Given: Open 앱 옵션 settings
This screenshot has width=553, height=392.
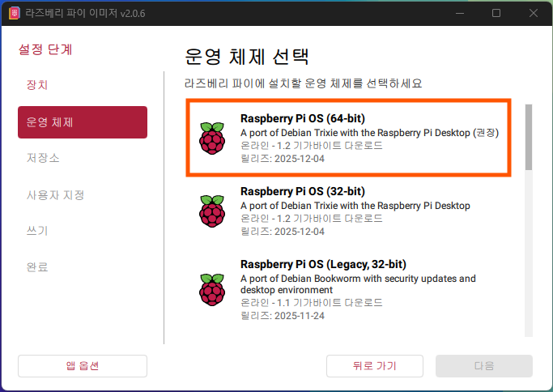Looking at the screenshot, I should 83,366.
